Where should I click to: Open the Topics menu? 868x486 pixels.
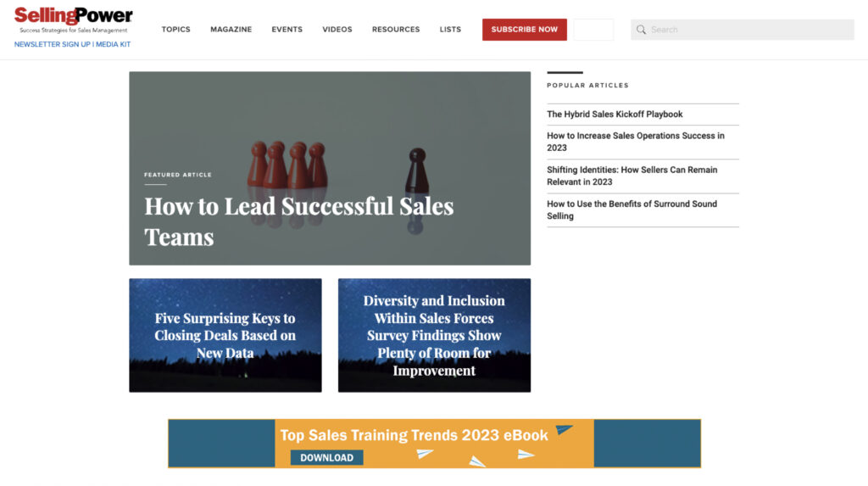click(176, 30)
